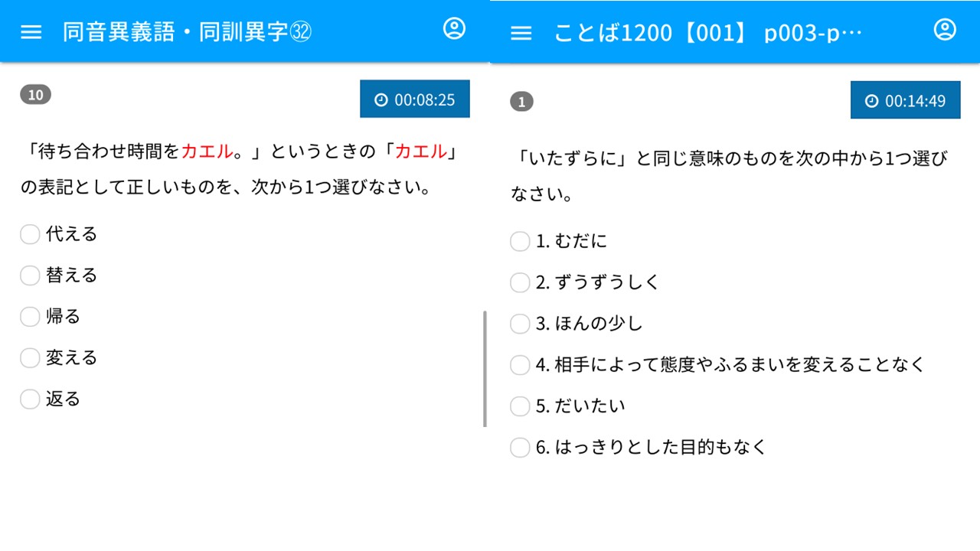Viewport: 980px width, 551px height.
Task: Open the account profile icon in the left quiz
Action: click(x=454, y=30)
